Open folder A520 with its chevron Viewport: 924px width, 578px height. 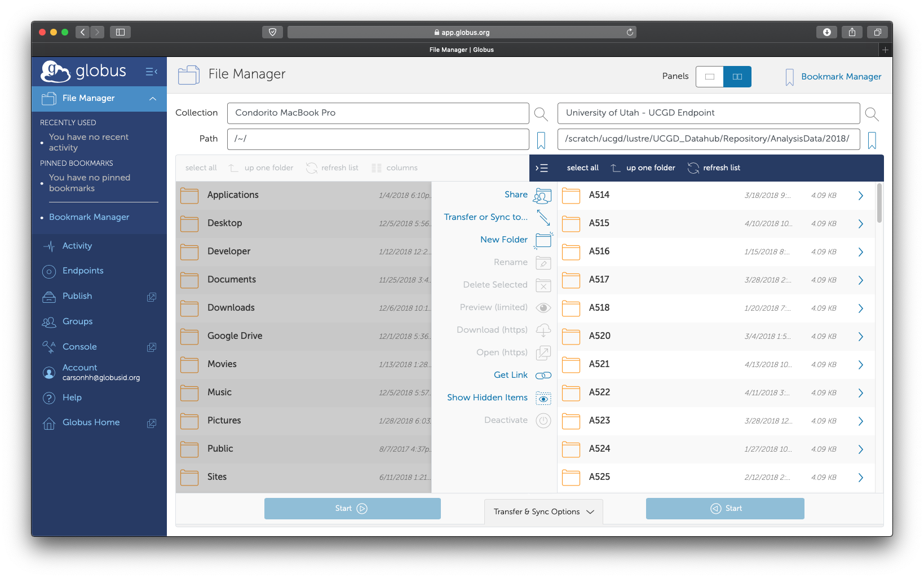861,337
